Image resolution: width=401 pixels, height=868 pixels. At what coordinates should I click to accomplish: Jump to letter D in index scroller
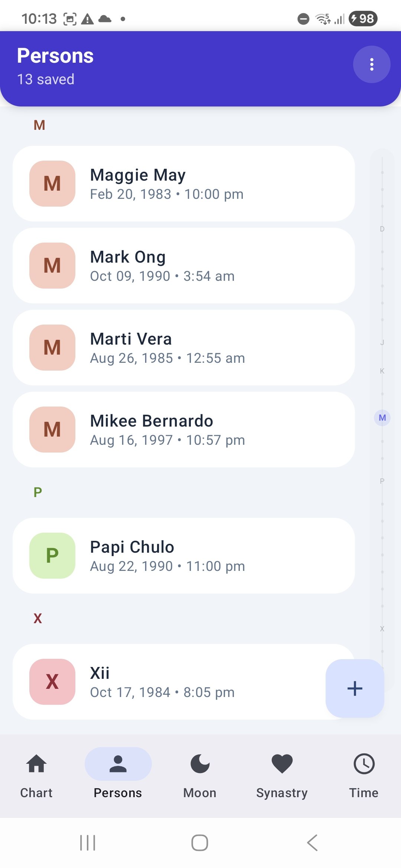pos(382,229)
